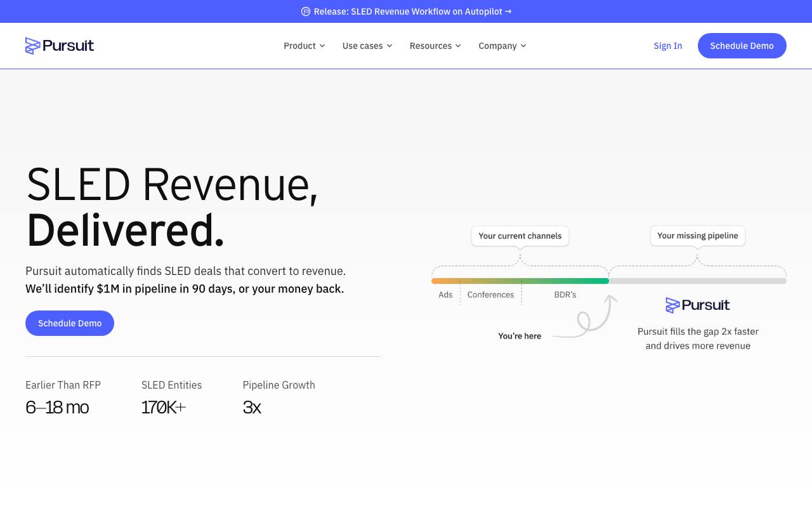The width and height of the screenshot is (812, 508).
Task: Click the "Pipeline Growth" stat label
Action: point(279,385)
